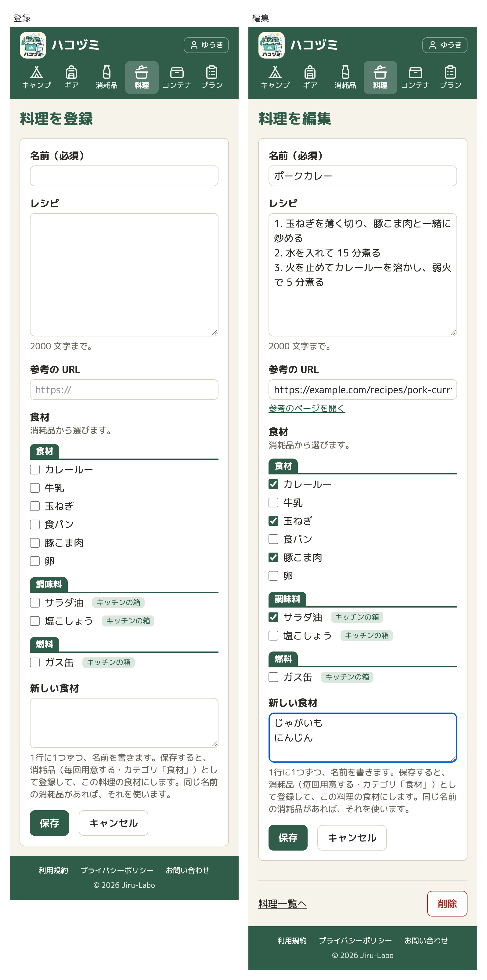Viewport: 487px width, 980px height.
Task: Select the ギア backpack icon in 登録 screen
Action: [71, 72]
